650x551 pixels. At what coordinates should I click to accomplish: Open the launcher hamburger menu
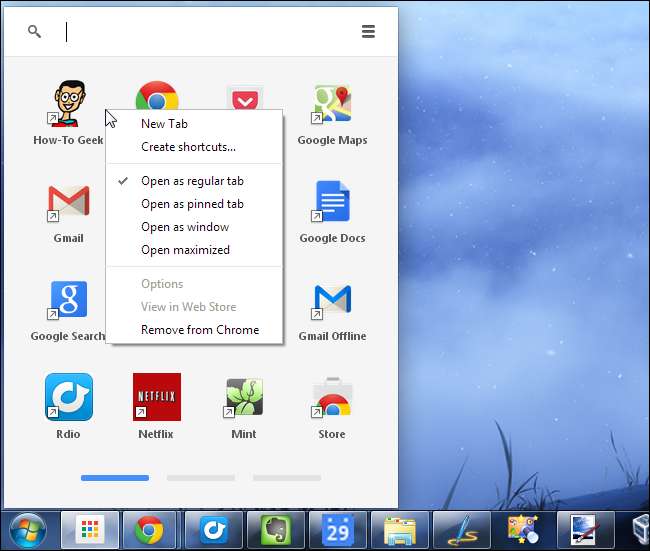tap(368, 32)
